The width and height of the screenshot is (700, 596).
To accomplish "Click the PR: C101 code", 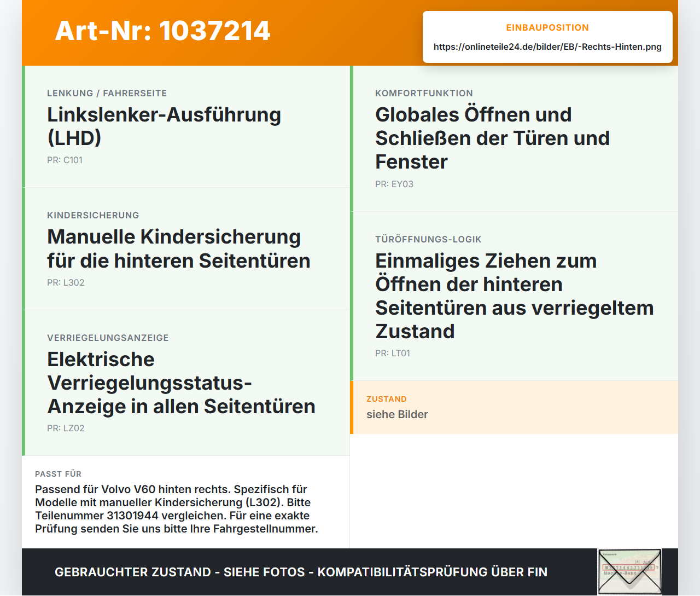I will tap(65, 160).
